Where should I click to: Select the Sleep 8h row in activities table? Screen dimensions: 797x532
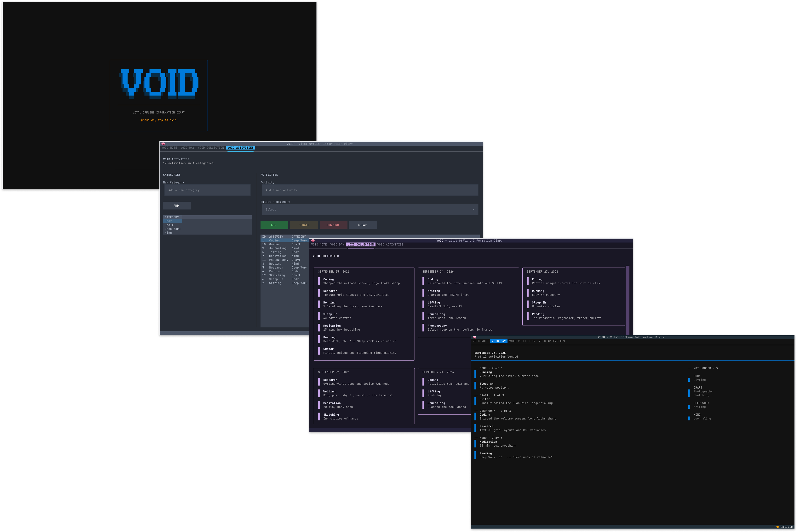pos(285,279)
